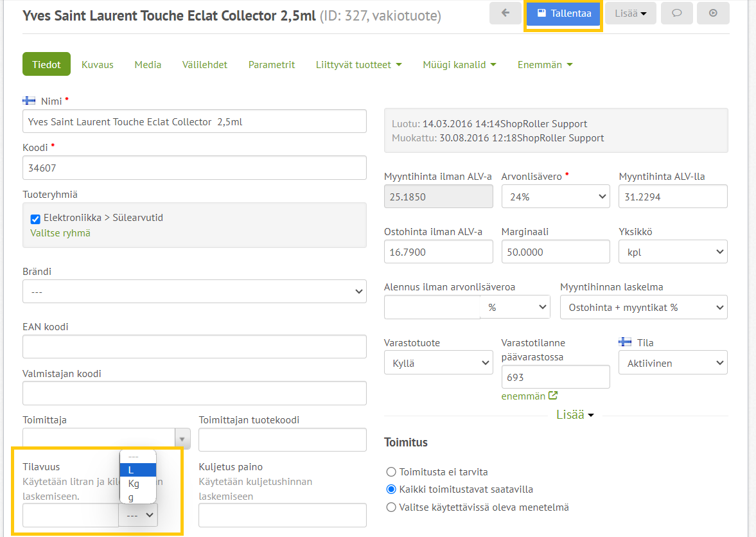The width and height of the screenshot is (756, 537).
Task: Edit Varastotilanne 693 field
Action: (556, 377)
